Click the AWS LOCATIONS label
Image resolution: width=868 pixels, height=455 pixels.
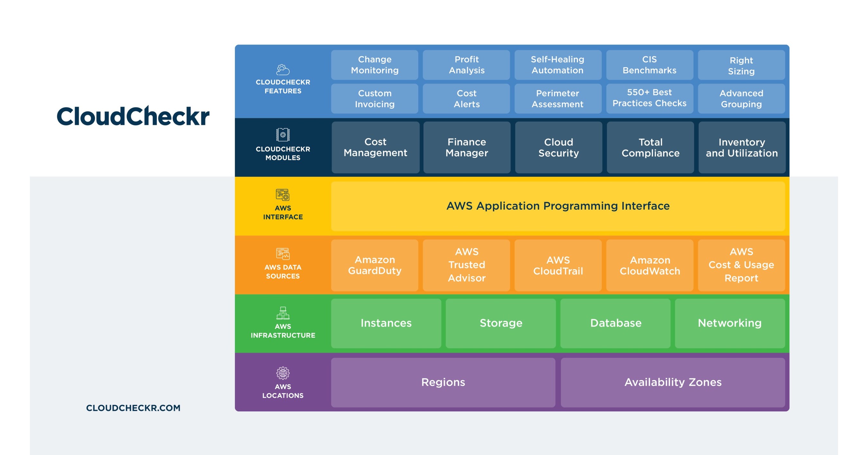tap(283, 391)
